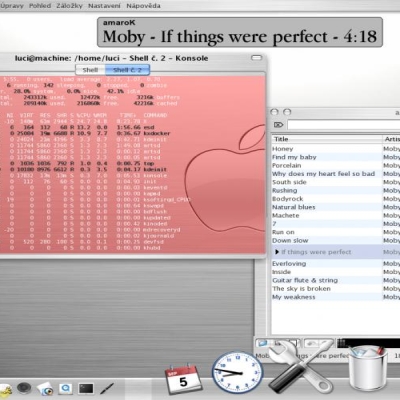The height and width of the screenshot is (400, 400).
Task: Click the amaroK song title overlay
Action: click(240, 33)
